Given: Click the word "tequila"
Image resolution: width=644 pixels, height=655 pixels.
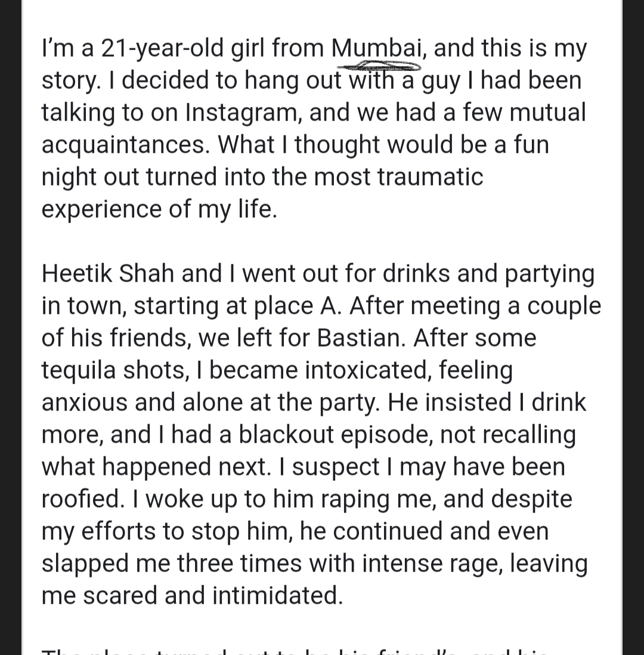Looking at the screenshot, I should (x=79, y=370).
